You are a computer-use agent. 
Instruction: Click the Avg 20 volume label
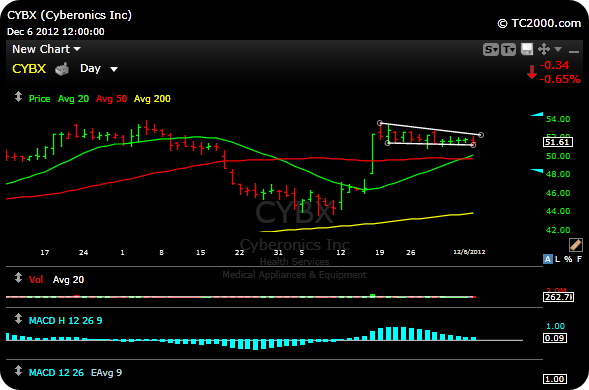click(x=68, y=280)
